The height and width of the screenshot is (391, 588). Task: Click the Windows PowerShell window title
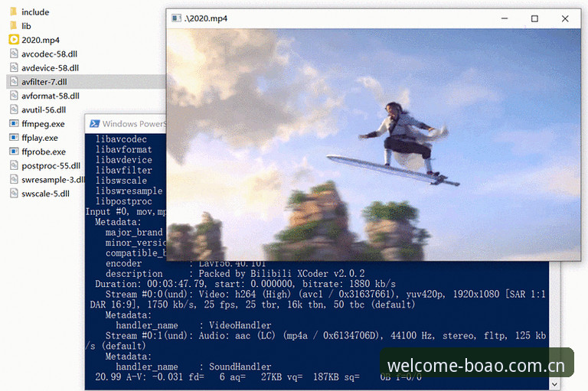[134, 124]
